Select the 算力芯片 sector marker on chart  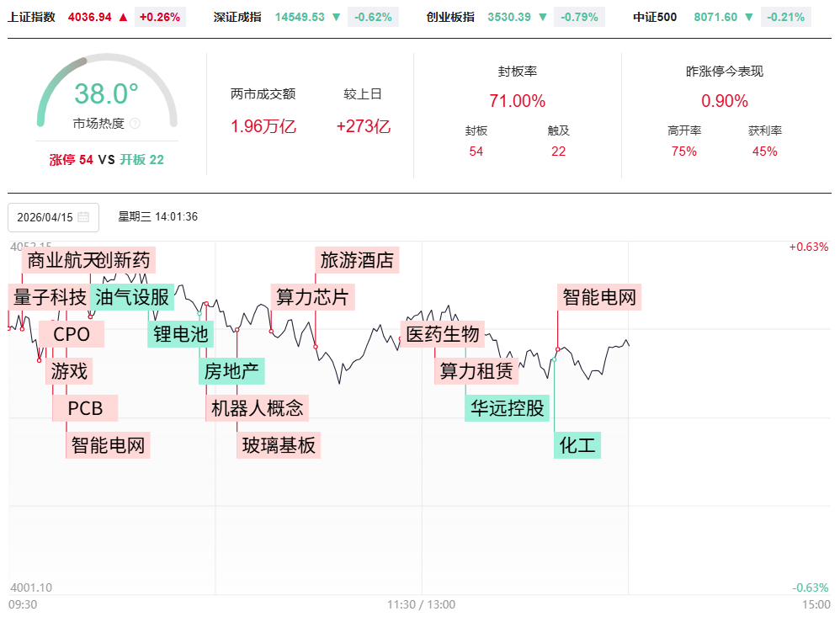(x=311, y=296)
